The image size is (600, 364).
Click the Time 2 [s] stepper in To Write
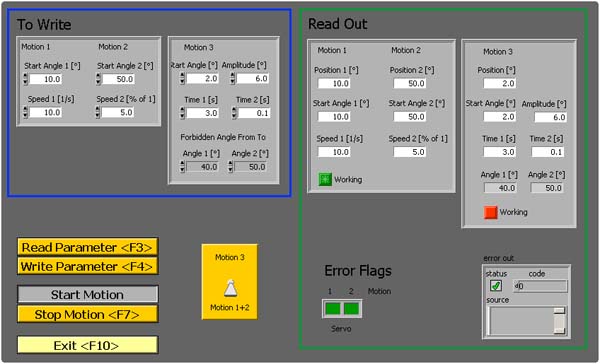234,113
